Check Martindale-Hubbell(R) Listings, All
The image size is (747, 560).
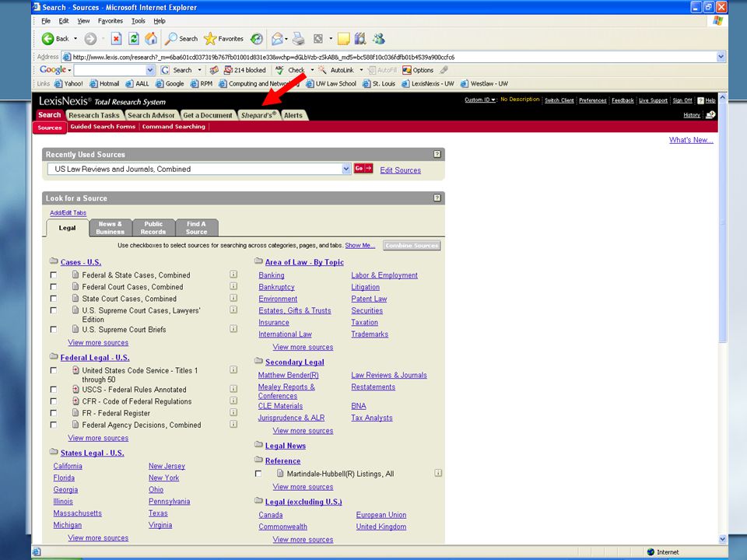[x=258, y=474]
